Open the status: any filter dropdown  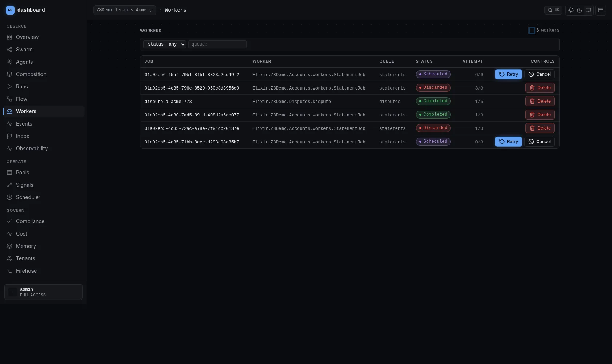(x=165, y=44)
